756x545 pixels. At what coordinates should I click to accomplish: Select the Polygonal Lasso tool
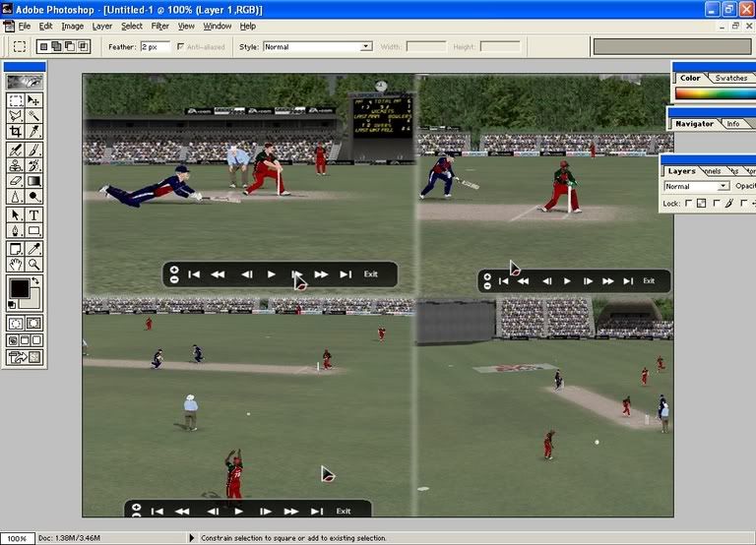pos(16,116)
